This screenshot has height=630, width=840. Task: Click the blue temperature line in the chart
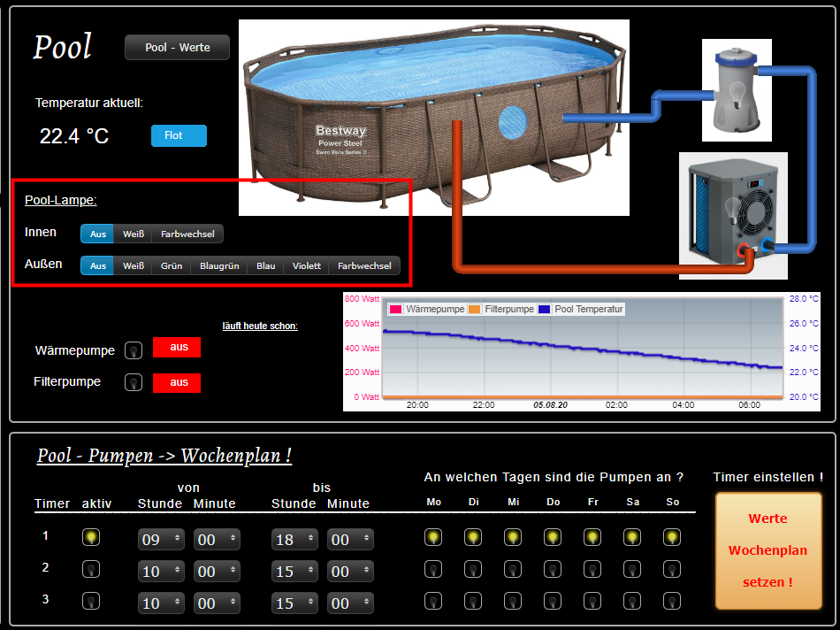tap(583, 349)
